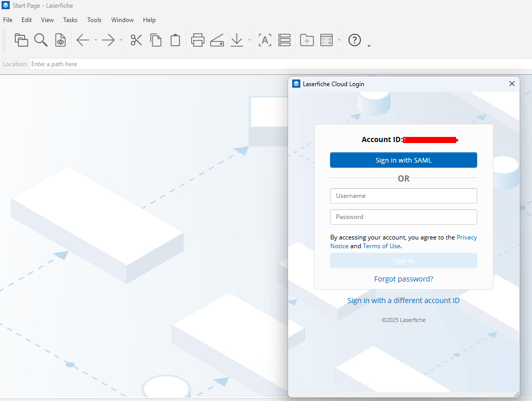This screenshot has width=532, height=401.
Task: Close the Laserfiche Cloud Login dialog
Action: (512, 84)
